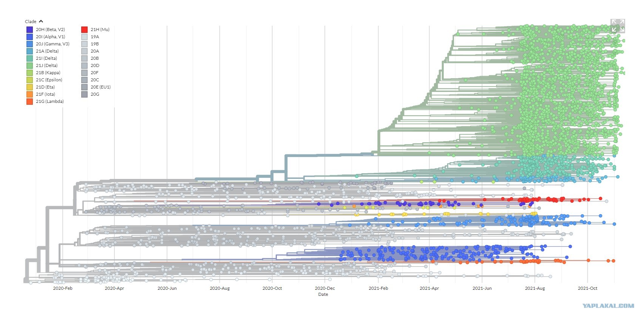Click the 21H (Mu) red swatch
This screenshot has height=317, width=644.
click(x=84, y=30)
